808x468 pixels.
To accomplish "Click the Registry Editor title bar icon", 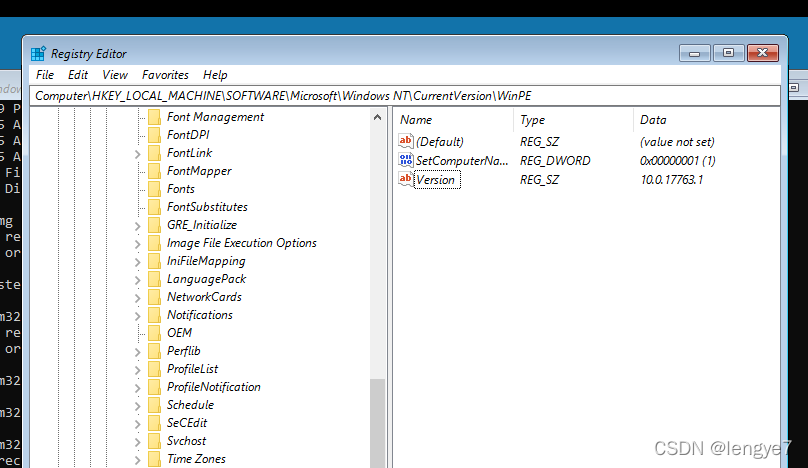I will pos(38,53).
